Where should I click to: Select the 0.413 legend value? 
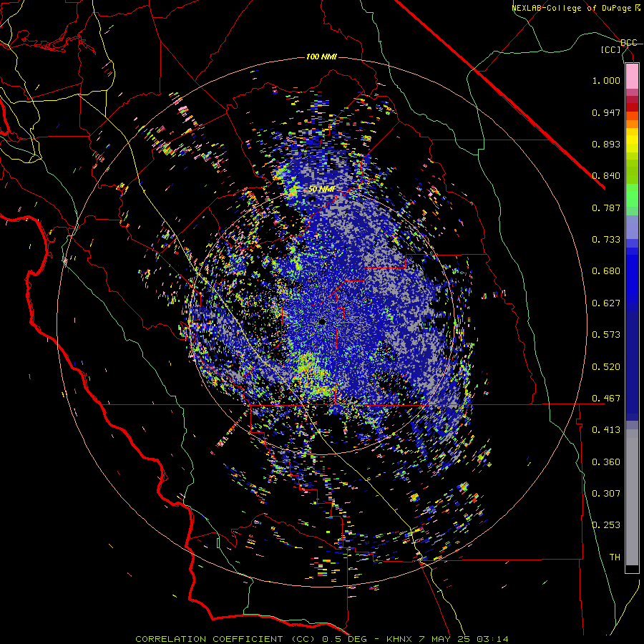tap(606, 430)
